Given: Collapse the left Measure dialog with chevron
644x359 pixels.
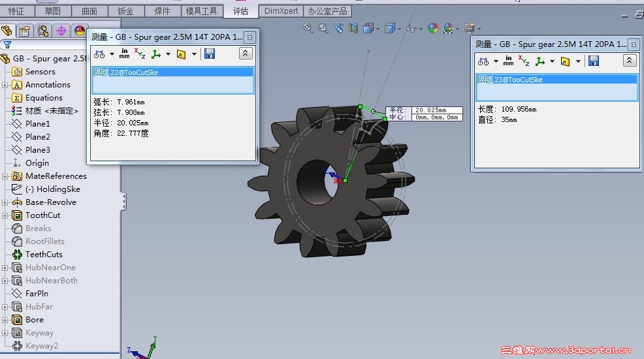Looking at the screenshot, I should tap(246, 54).
